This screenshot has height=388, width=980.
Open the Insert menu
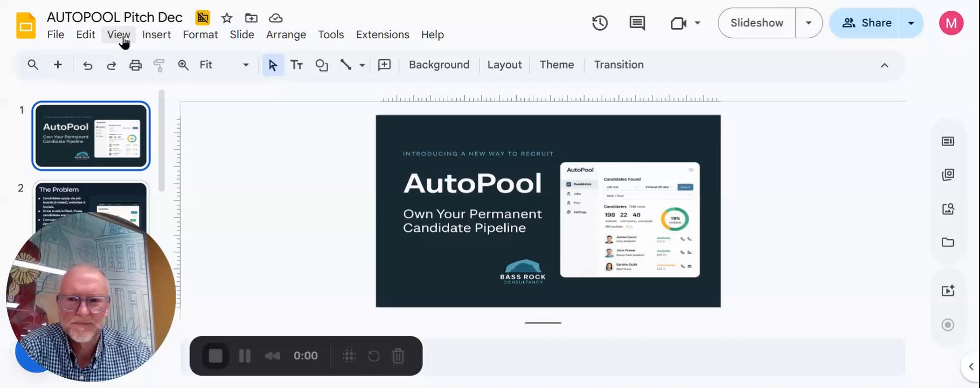tap(156, 34)
